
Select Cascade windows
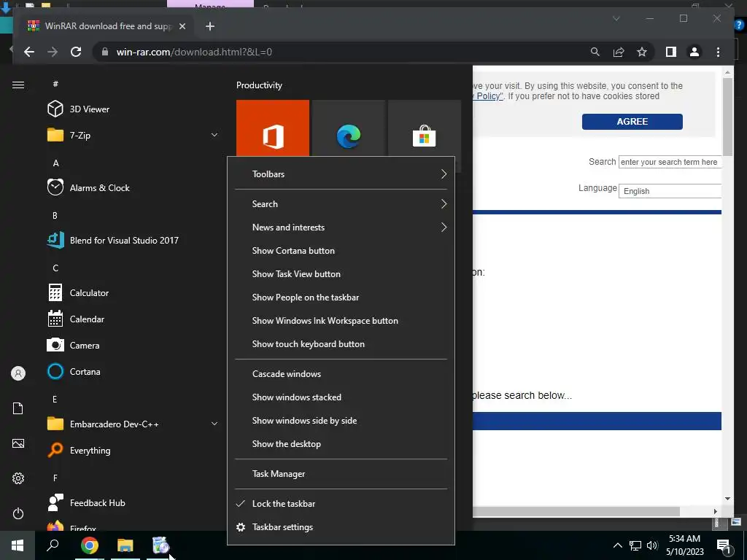click(x=341, y=374)
